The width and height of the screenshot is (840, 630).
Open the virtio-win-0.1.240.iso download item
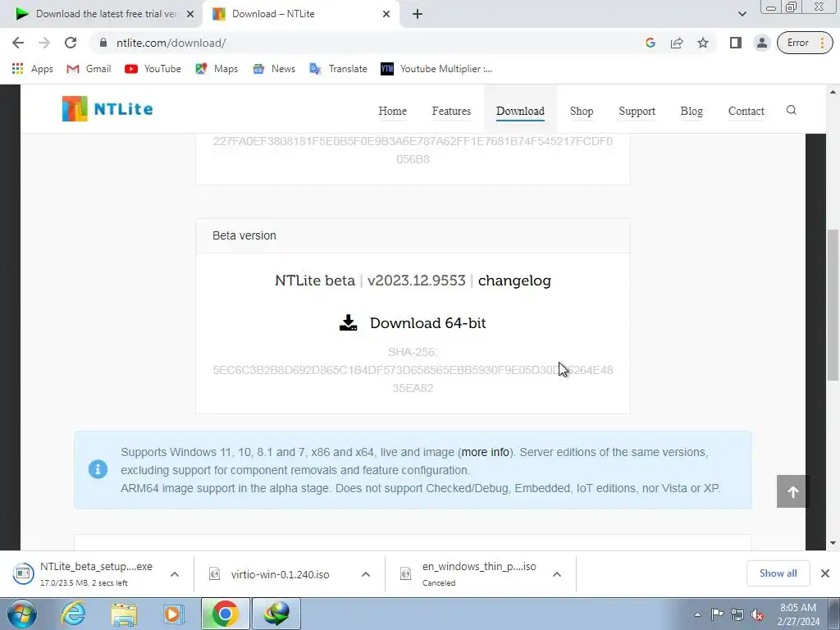coord(271,574)
